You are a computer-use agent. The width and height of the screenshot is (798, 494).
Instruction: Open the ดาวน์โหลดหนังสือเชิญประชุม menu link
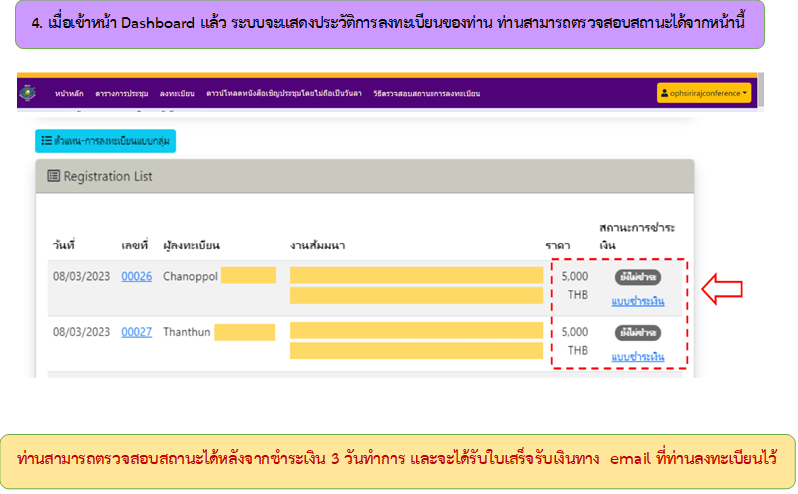277,94
